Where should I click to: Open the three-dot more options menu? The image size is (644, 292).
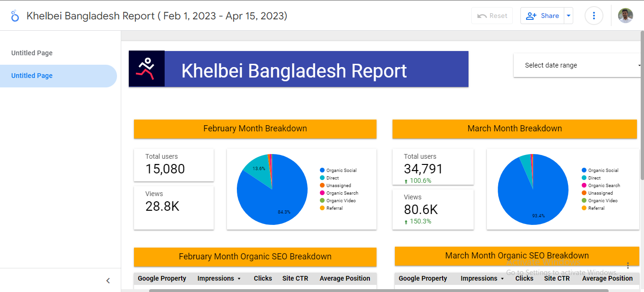(x=594, y=16)
